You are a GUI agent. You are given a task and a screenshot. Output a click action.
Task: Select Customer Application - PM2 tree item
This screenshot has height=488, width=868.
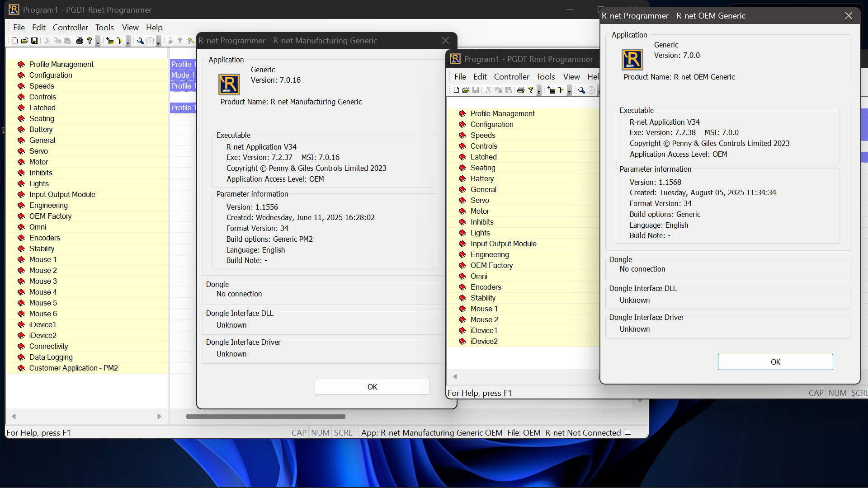(x=73, y=368)
